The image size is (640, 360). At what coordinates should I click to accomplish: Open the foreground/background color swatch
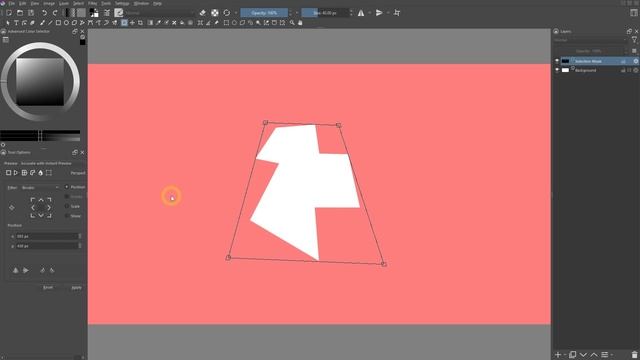click(x=94, y=13)
